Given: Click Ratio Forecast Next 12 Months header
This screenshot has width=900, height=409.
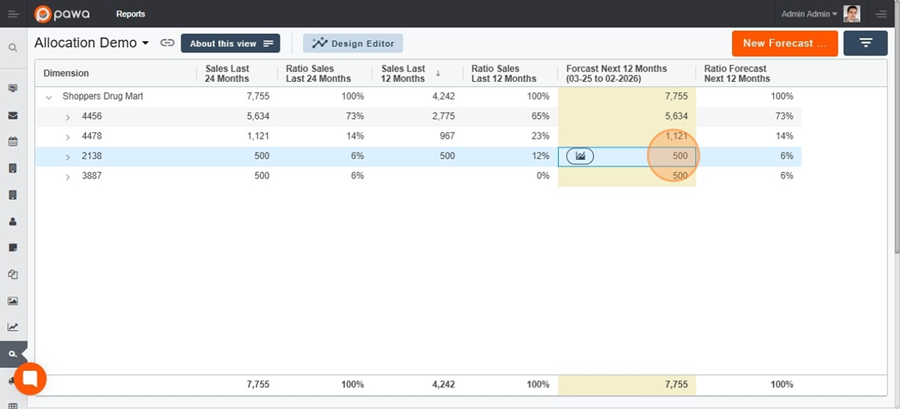Looking at the screenshot, I should pos(737,73).
